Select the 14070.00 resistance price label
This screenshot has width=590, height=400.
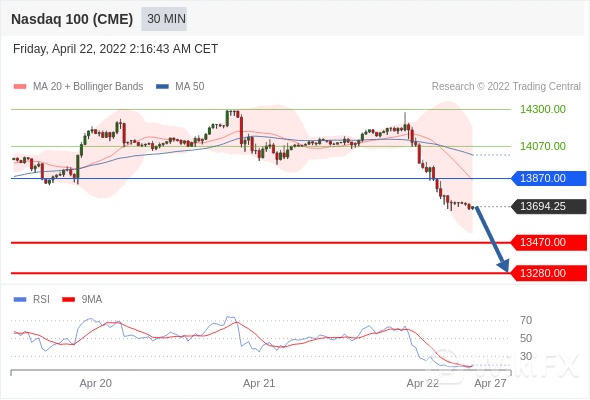tap(543, 146)
